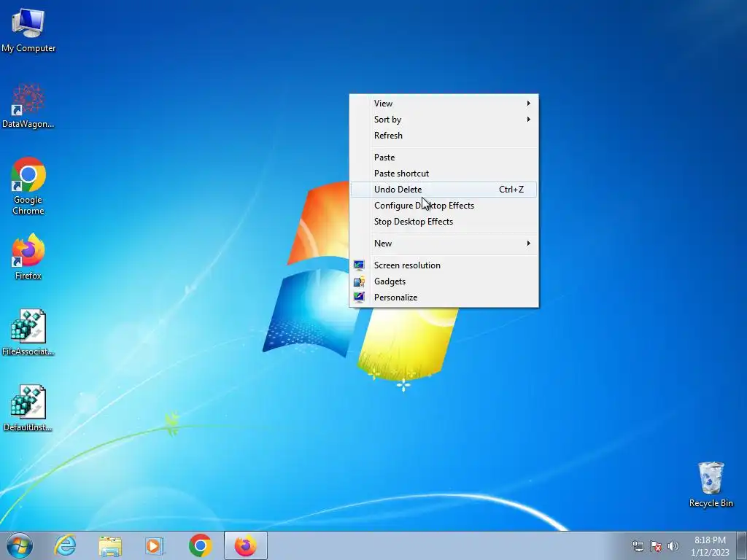This screenshot has width=747, height=560.
Task: Click the Show desktop strip
Action: click(x=742, y=545)
